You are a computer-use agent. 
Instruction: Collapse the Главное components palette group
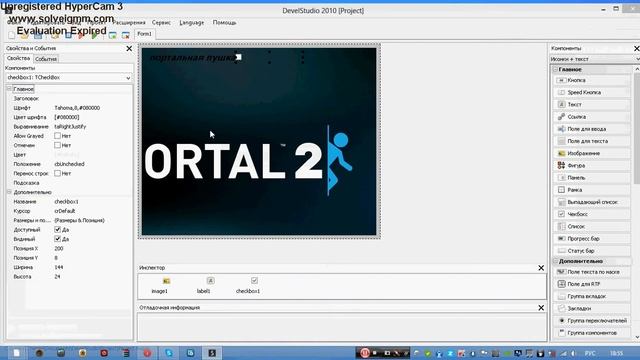[556, 69]
